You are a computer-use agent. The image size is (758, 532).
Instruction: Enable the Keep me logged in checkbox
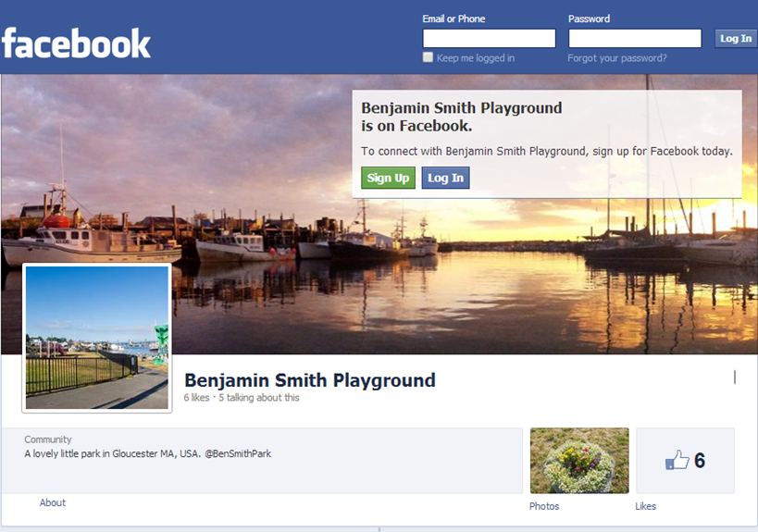(x=428, y=57)
